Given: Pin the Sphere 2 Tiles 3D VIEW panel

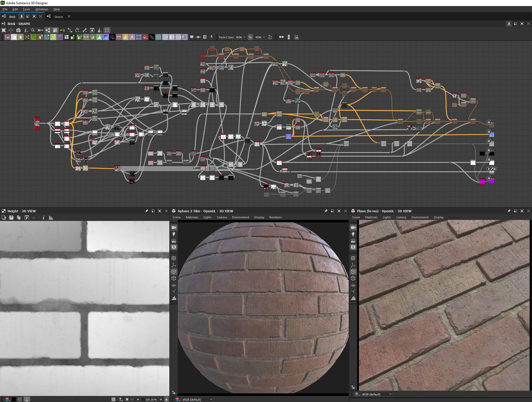Looking at the screenshot, I should 326,211.
